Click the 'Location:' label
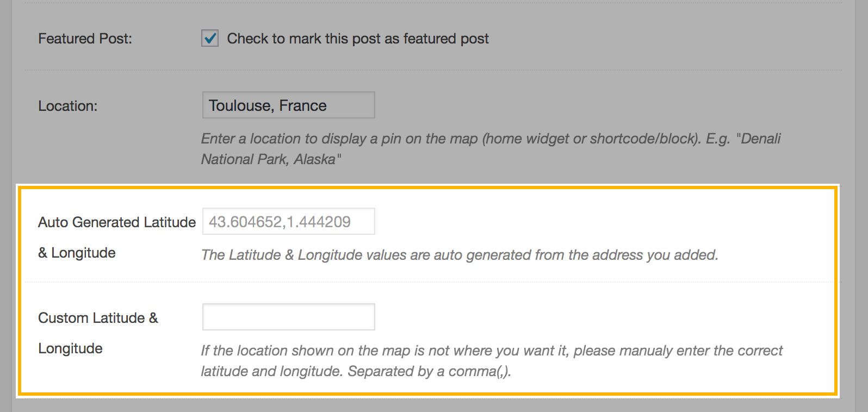Viewport: 868px width, 412px height. pos(66,105)
